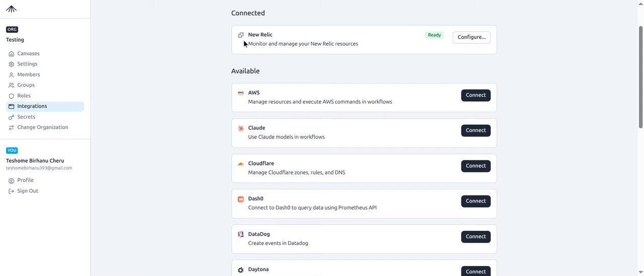The image size is (644, 276).
Task: Open Secrets from the sidebar
Action: (x=26, y=117)
